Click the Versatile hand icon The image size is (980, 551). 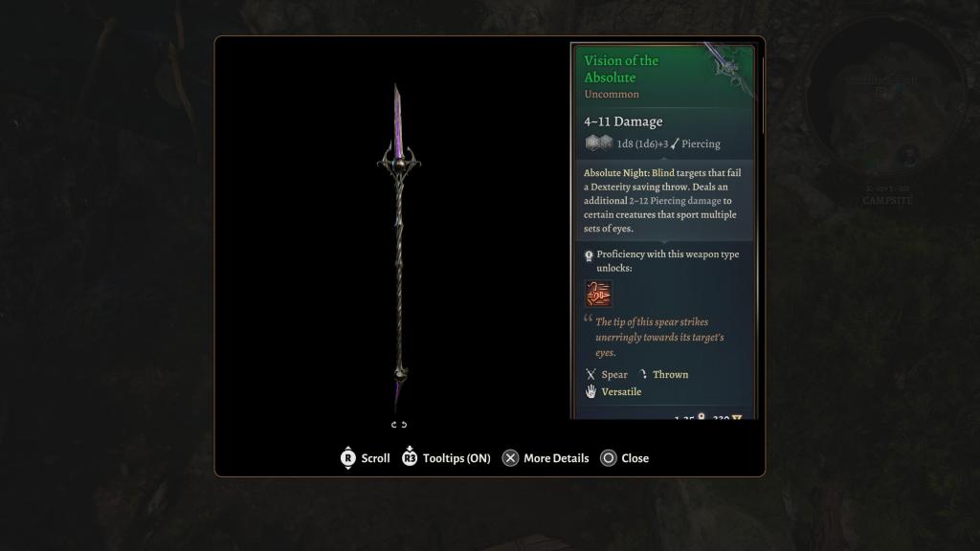tap(590, 391)
